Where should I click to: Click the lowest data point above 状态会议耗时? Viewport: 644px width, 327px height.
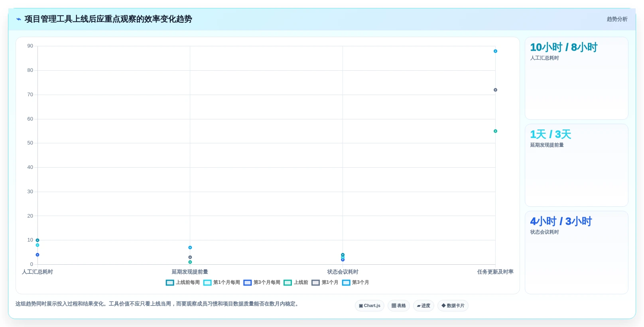343,260
